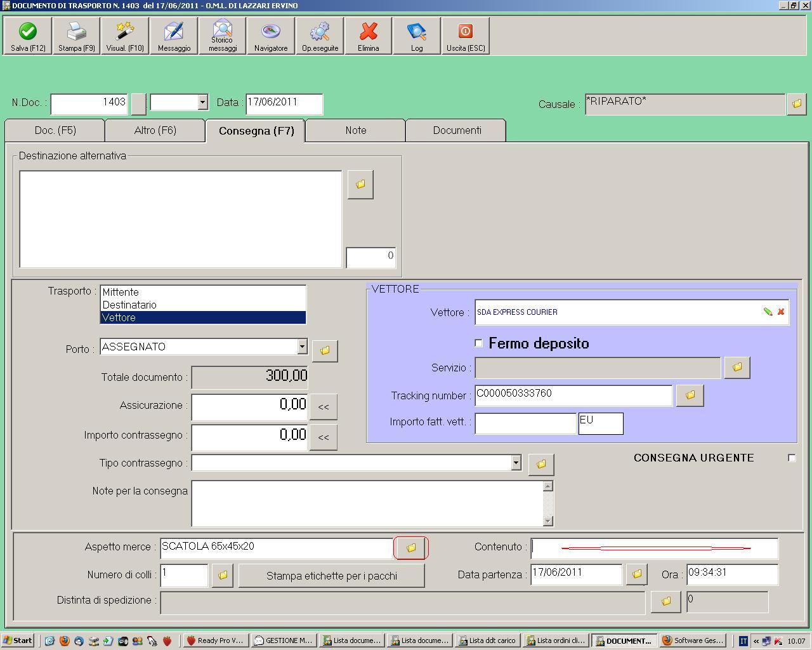
Task: Open Storico messaggi history
Action: (x=223, y=36)
